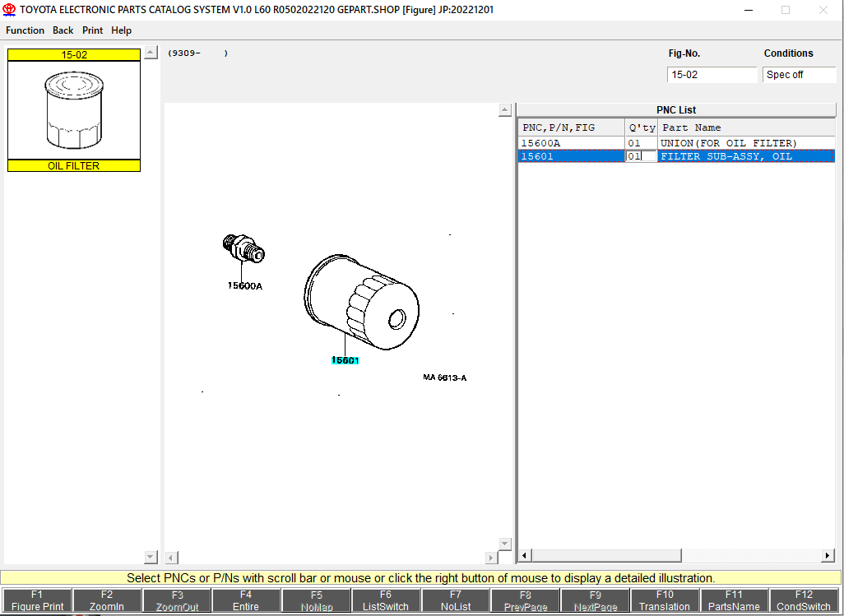This screenshot has height=616, width=844.
Task: Click the PNC,P/N,FIG column header
Action: point(571,127)
